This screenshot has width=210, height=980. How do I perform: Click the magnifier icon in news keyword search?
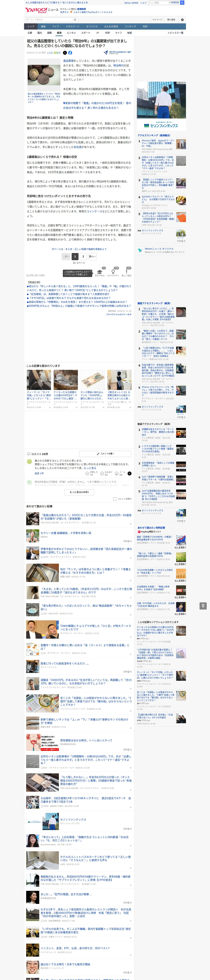click(75, 20)
